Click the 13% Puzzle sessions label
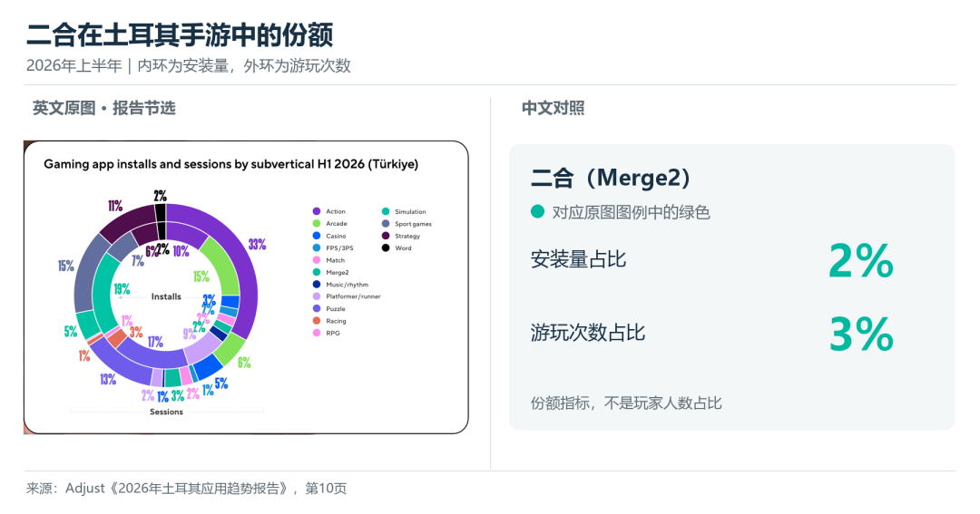 pos(107,379)
